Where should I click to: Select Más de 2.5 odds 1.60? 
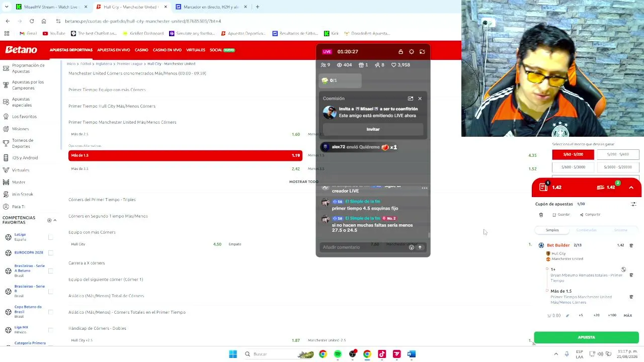click(185, 134)
